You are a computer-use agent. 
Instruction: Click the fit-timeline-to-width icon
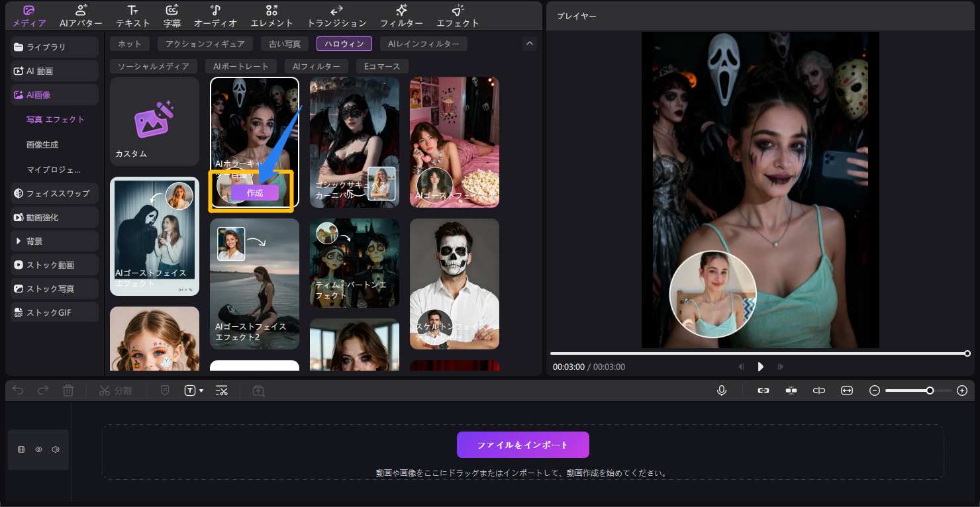pyautogui.click(x=846, y=391)
